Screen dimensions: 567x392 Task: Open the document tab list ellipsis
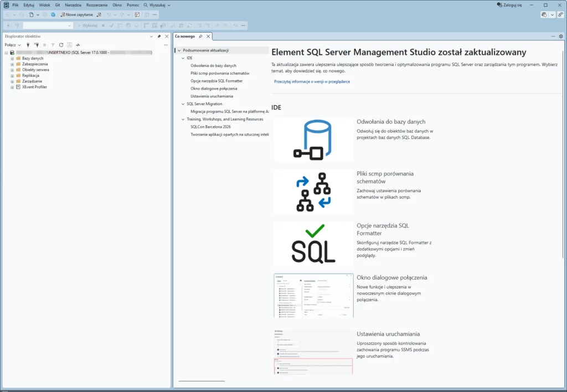click(553, 36)
